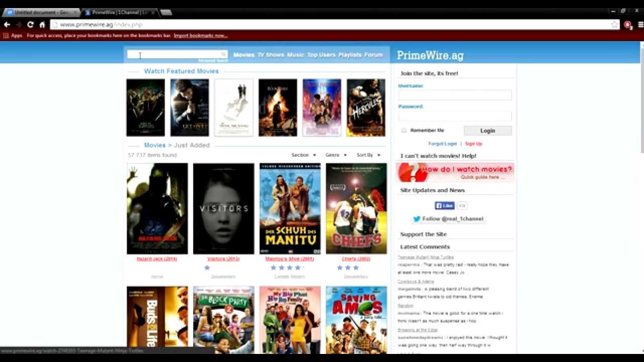
Task: Open the Advanced Search link
Action: click(213, 60)
